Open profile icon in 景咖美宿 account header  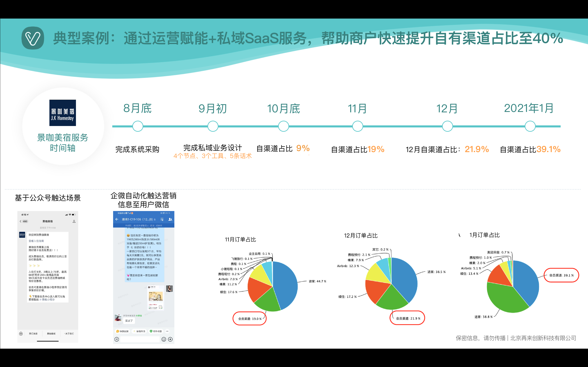point(74,221)
